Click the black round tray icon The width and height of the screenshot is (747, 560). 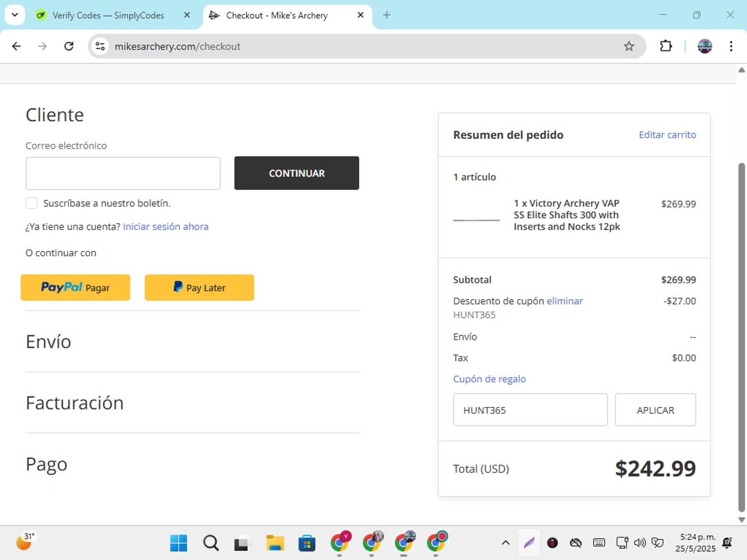coord(552,543)
